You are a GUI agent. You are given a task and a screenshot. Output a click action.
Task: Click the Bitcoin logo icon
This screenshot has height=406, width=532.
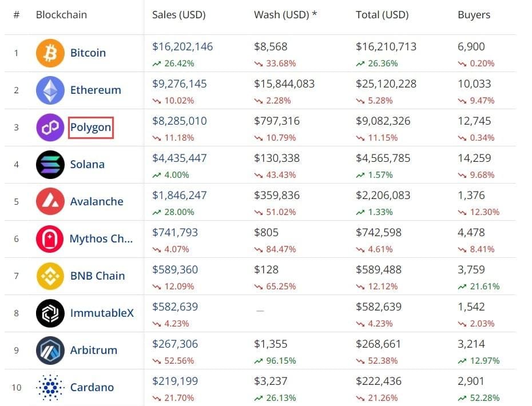50,53
